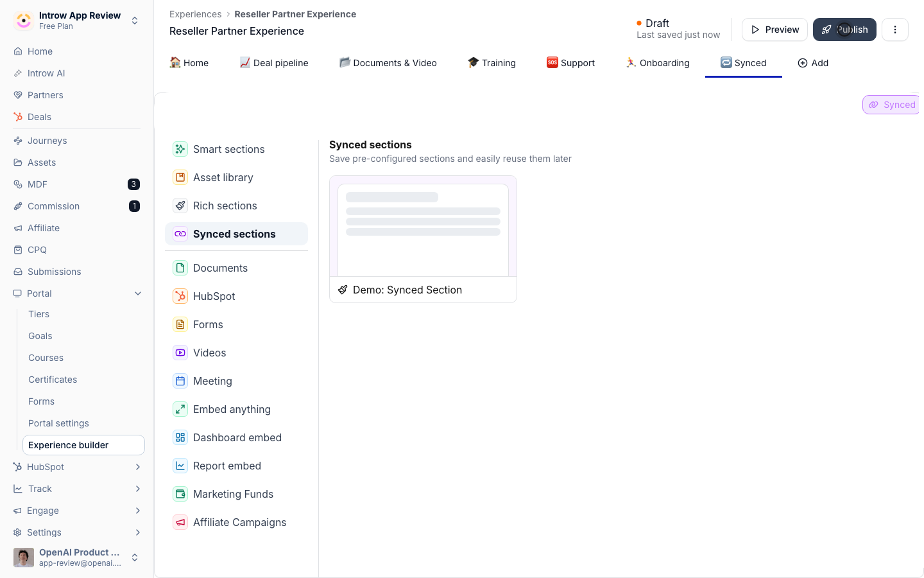Select the Documents section icon
This screenshot has width=924, height=578.
click(180, 268)
